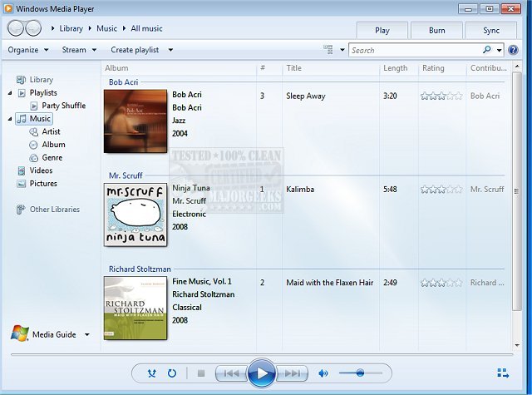
Task: Click the Other Libraries icon
Action: [x=21, y=210]
